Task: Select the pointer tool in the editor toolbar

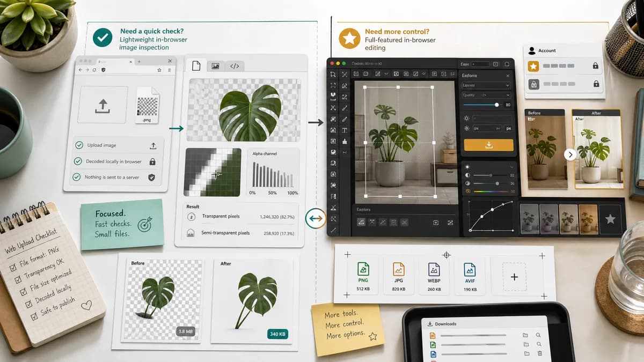Action: [x=333, y=75]
